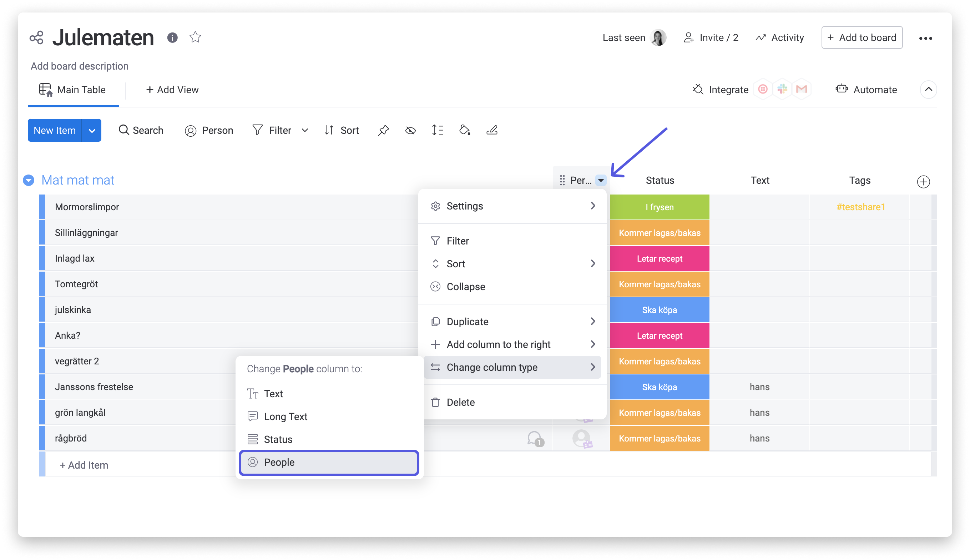
Task: Open the Filter tool
Action: tap(272, 130)
